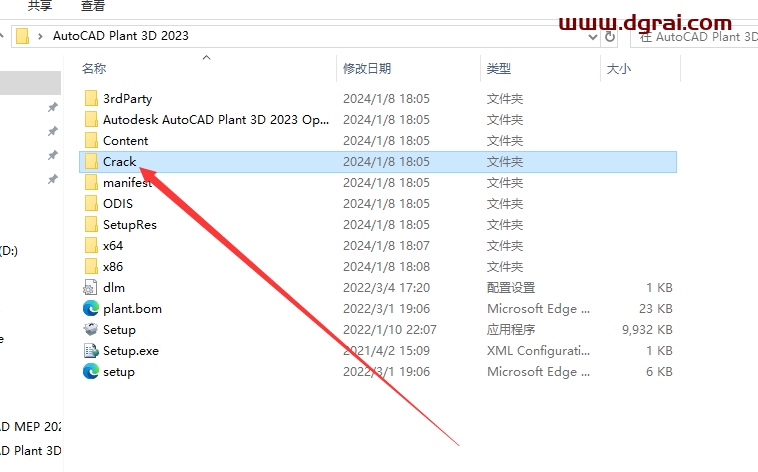Click the Content folder name
This screenshot has width=758, height=472.
point(126,141)
